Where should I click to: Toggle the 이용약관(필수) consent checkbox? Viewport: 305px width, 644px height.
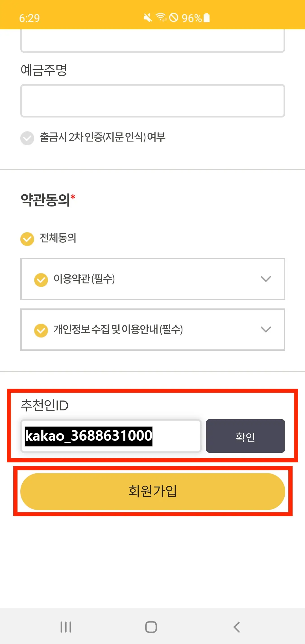pyautogui.click(x=41, y=279)
